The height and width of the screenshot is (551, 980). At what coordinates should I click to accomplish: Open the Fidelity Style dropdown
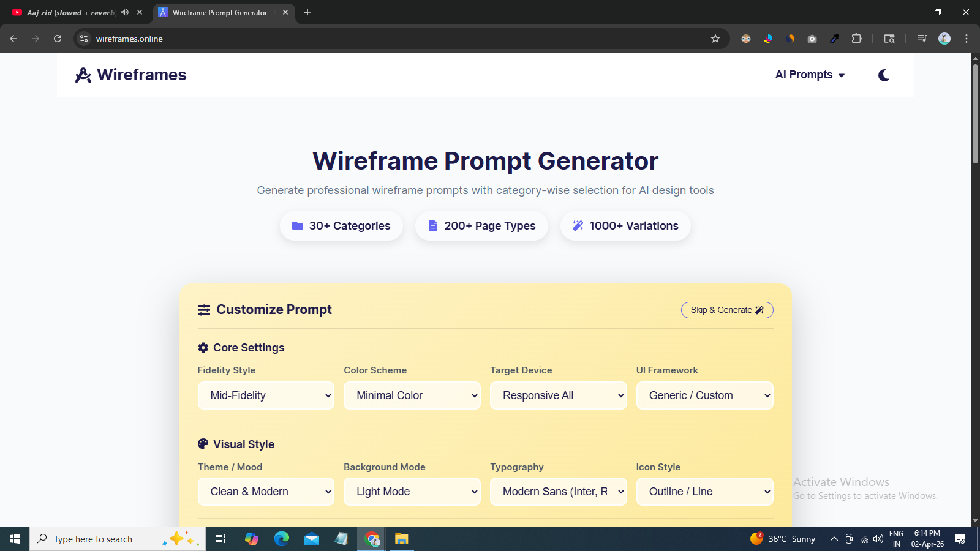click(266, 395)
